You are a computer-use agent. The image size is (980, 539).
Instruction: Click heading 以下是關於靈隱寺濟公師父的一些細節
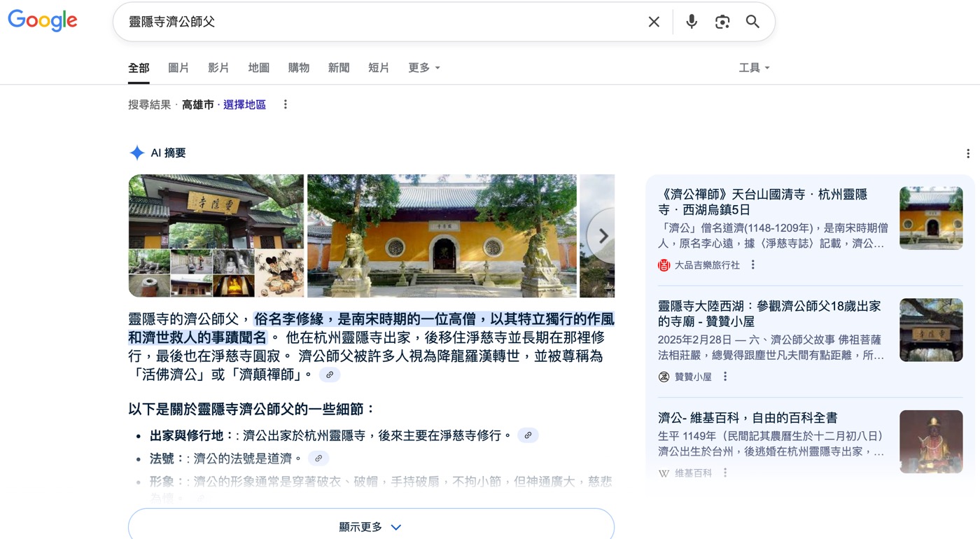(x=252, y=409)
